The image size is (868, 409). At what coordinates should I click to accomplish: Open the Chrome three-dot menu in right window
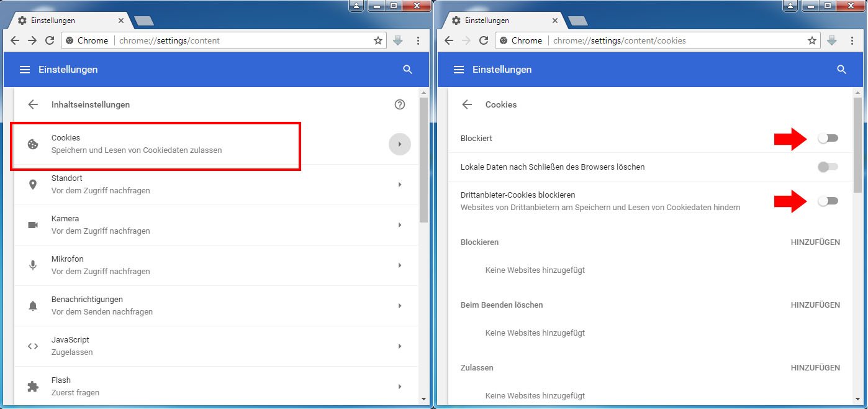coord(852,40)
